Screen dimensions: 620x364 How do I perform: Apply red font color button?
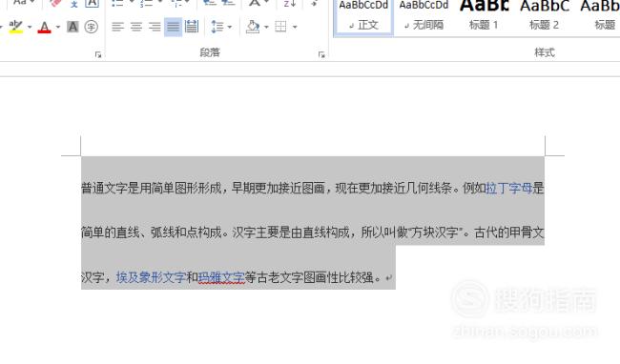44,27
